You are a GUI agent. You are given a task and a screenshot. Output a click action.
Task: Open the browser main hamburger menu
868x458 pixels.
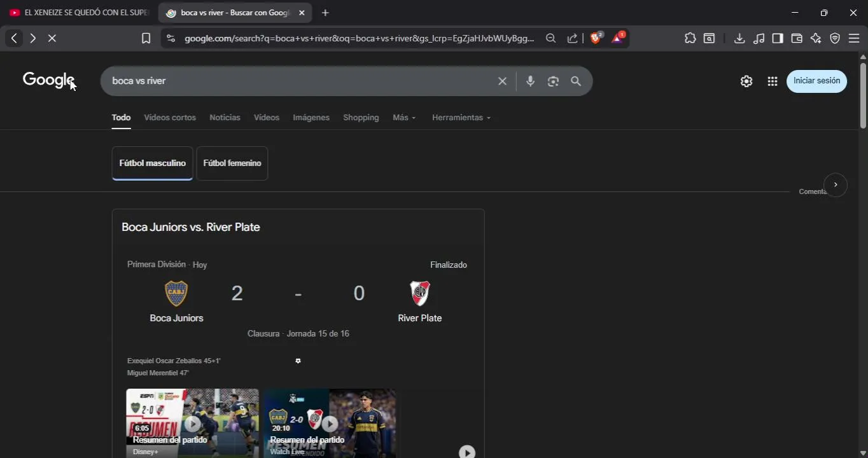pyautogui.click(x=854, y=38)
